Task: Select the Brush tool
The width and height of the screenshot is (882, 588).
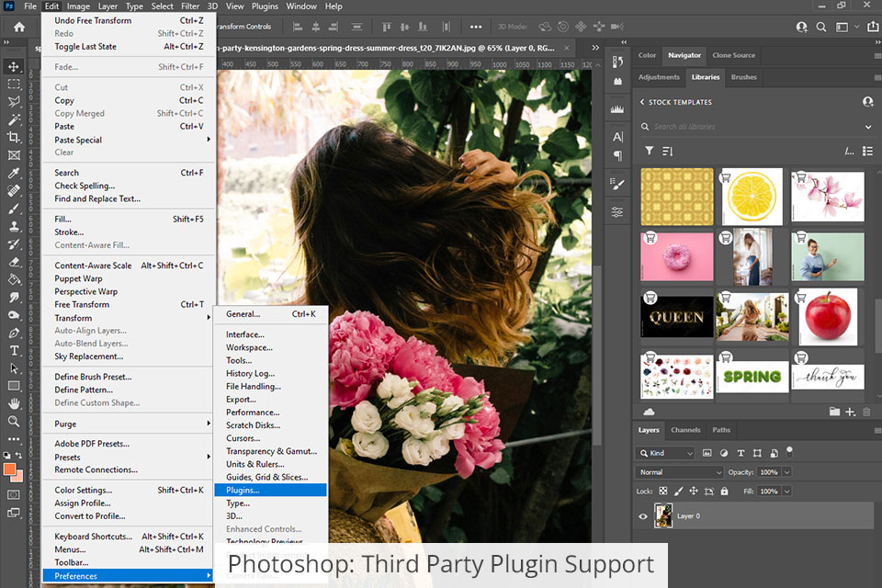Action: (x=14, y=209)
